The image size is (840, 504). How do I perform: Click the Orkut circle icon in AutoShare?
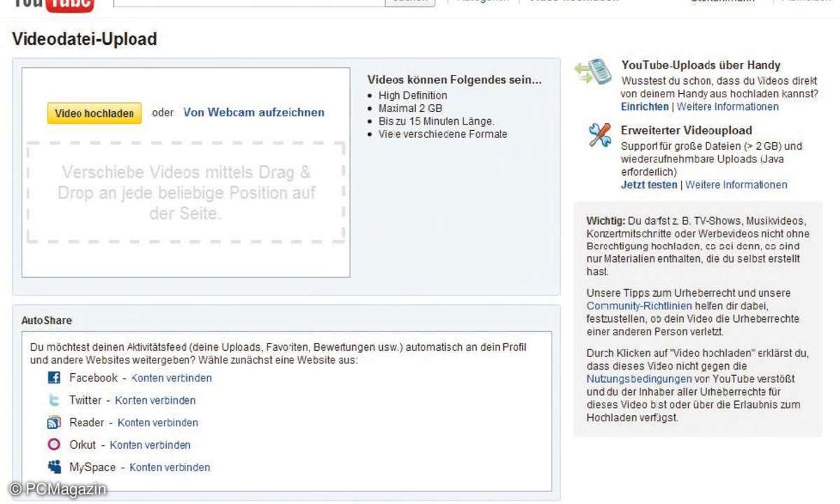[x=54, y=444]
